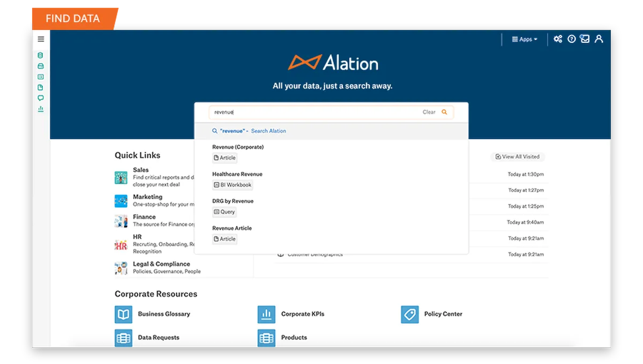This screenshot has height=364, width=643.
Task: Open the settings gears icon
Action: click(558, 39)
